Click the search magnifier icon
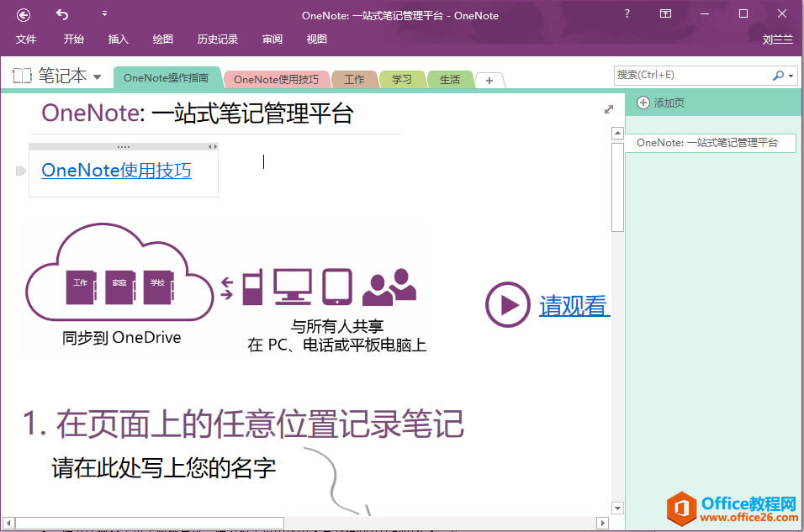 [778, 75]
